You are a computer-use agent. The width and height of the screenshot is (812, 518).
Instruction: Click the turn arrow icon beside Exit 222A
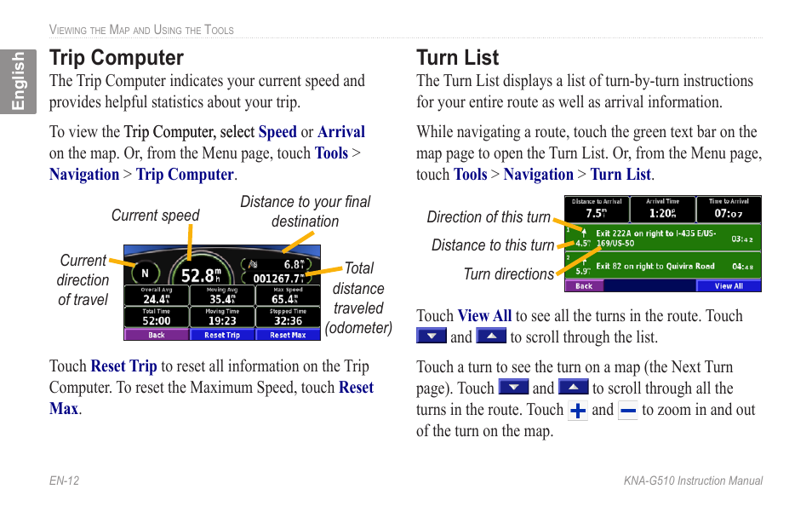[584, 233]
